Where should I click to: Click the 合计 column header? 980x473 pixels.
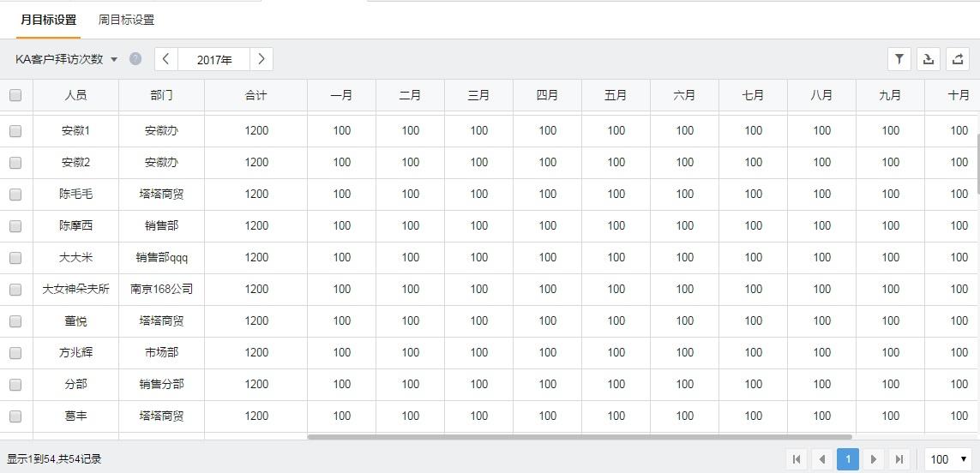pos(256,95)
